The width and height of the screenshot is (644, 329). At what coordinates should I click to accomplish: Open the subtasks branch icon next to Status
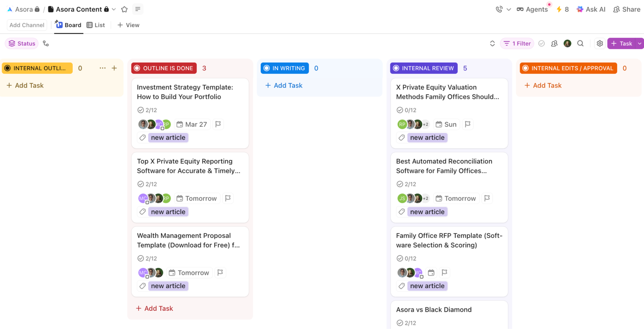(x=46, y=43)
